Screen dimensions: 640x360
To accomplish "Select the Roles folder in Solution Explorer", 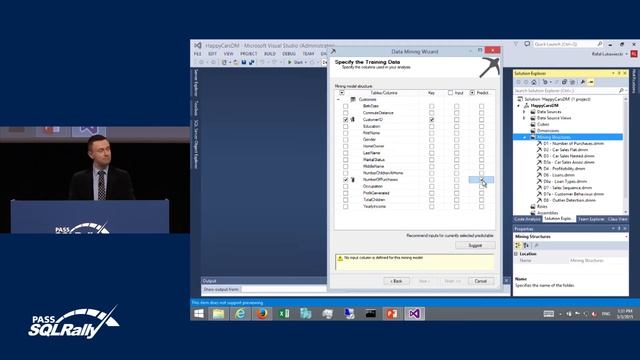I will click(542, 207).
